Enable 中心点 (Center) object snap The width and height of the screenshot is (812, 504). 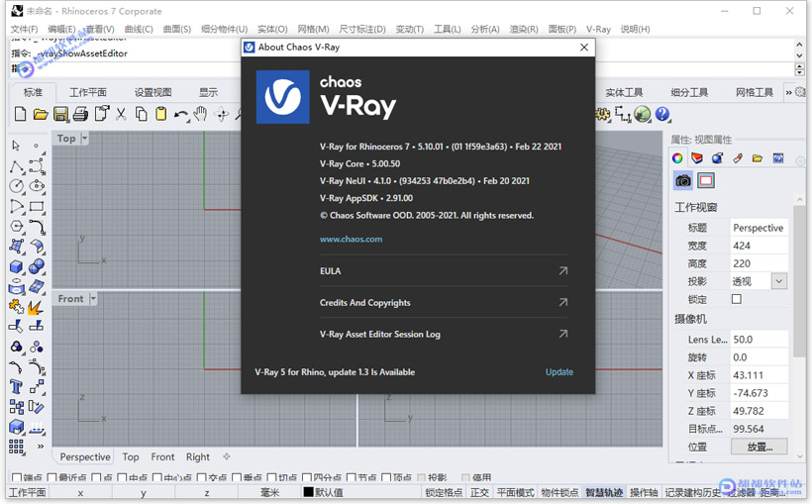(157, 477)
